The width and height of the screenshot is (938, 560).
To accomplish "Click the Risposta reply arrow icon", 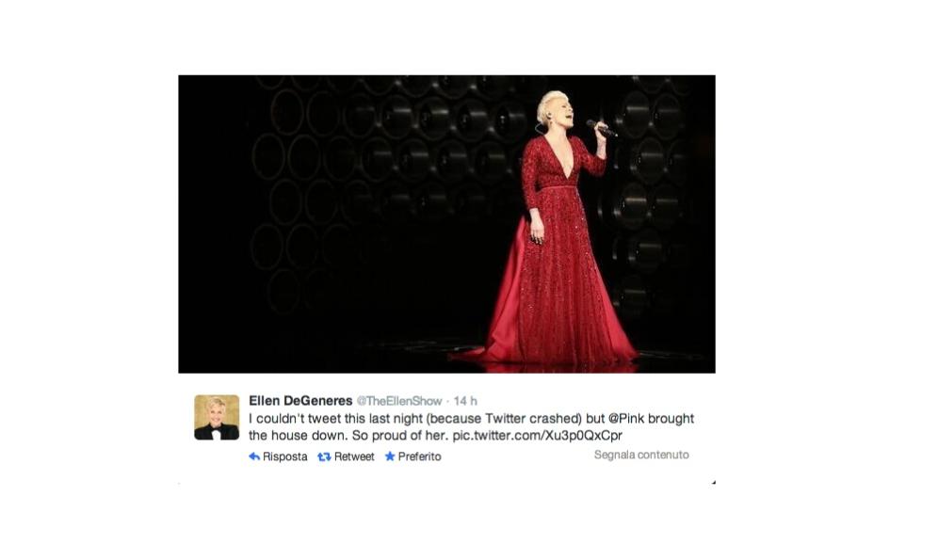I will tap(254, 456).
